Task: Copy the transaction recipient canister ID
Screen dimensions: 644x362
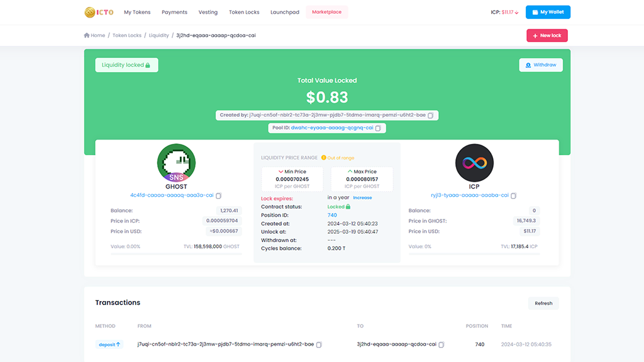Action: pyautogui.click(x=441, y=344)
